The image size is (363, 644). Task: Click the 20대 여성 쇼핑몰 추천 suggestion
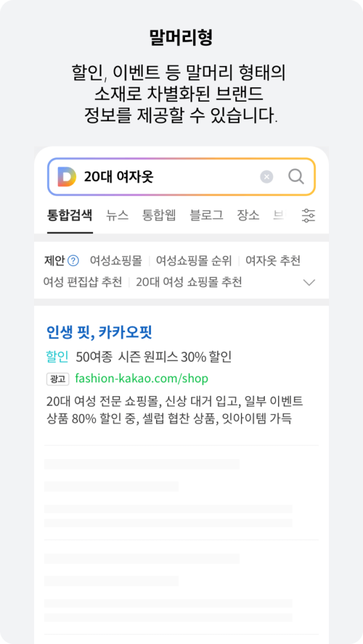click(189, 282)
